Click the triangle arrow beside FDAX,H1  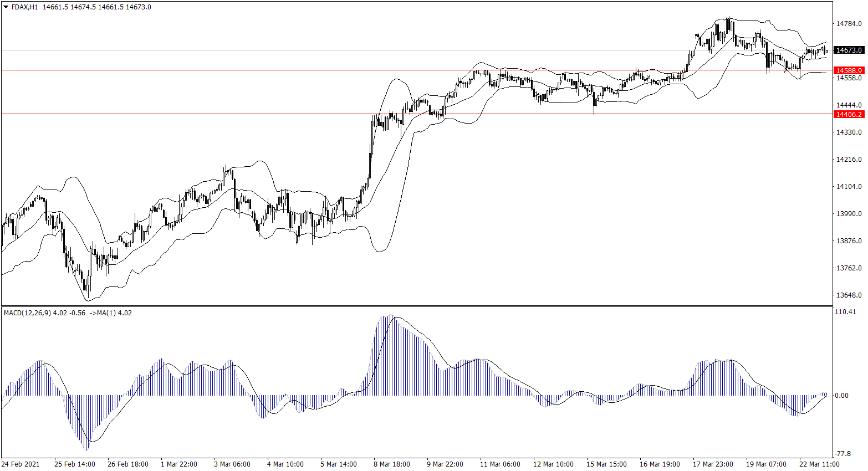(x=6, y=7)
